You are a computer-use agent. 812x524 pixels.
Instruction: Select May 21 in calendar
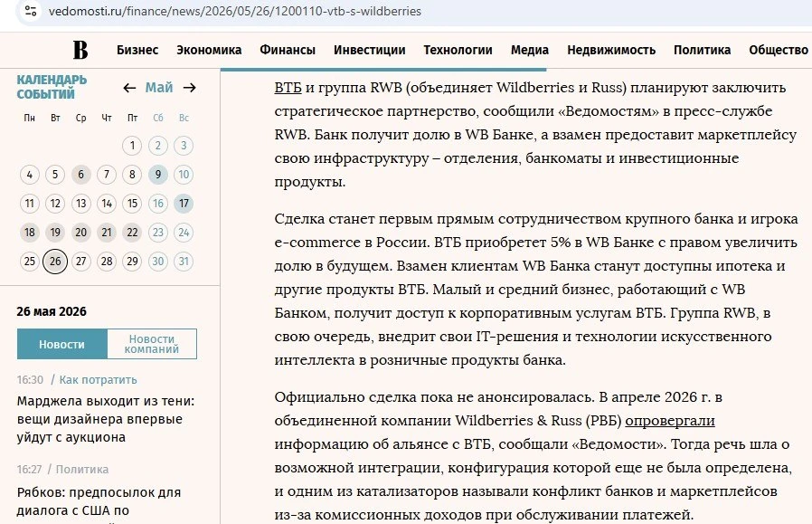pos(107,233)
